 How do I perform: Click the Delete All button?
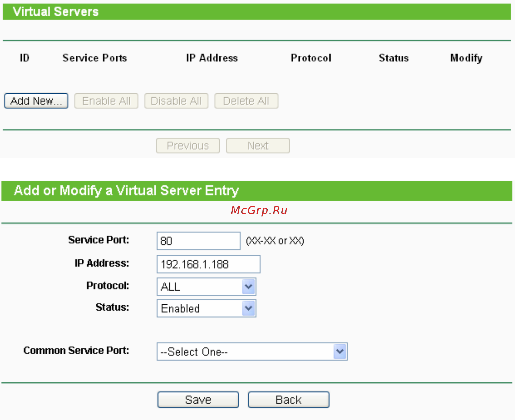246,101
